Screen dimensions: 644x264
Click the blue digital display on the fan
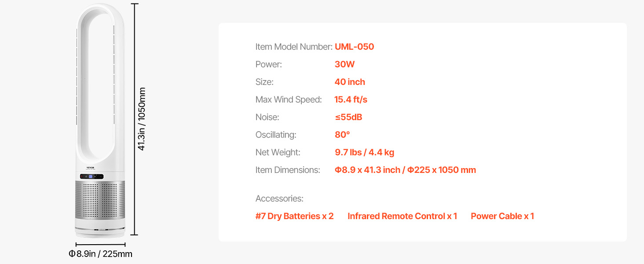pos(91,176)
